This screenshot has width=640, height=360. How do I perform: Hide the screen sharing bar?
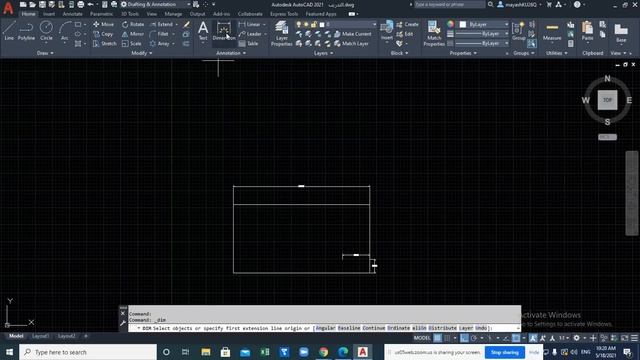[534, 352]
